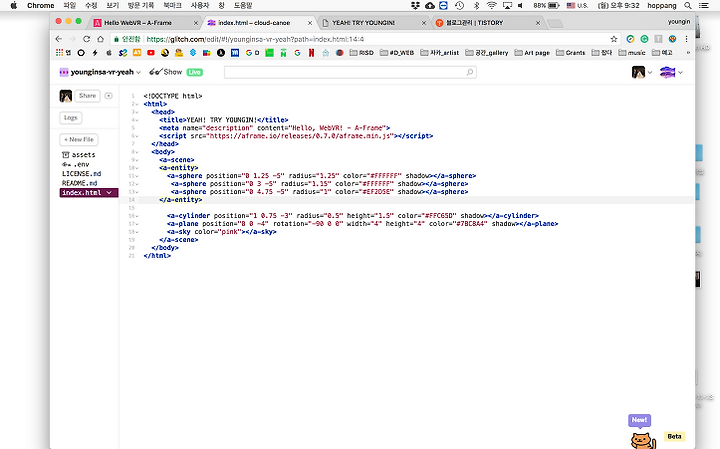Viewport: 720px width, 449px height.
Task: Click the New File button
Action: (x=79, y=140)
